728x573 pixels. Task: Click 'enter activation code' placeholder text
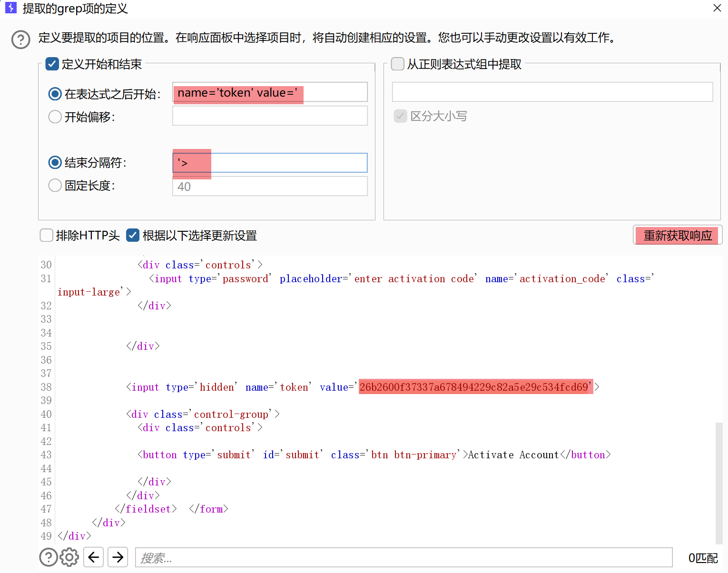coord(414,278)
